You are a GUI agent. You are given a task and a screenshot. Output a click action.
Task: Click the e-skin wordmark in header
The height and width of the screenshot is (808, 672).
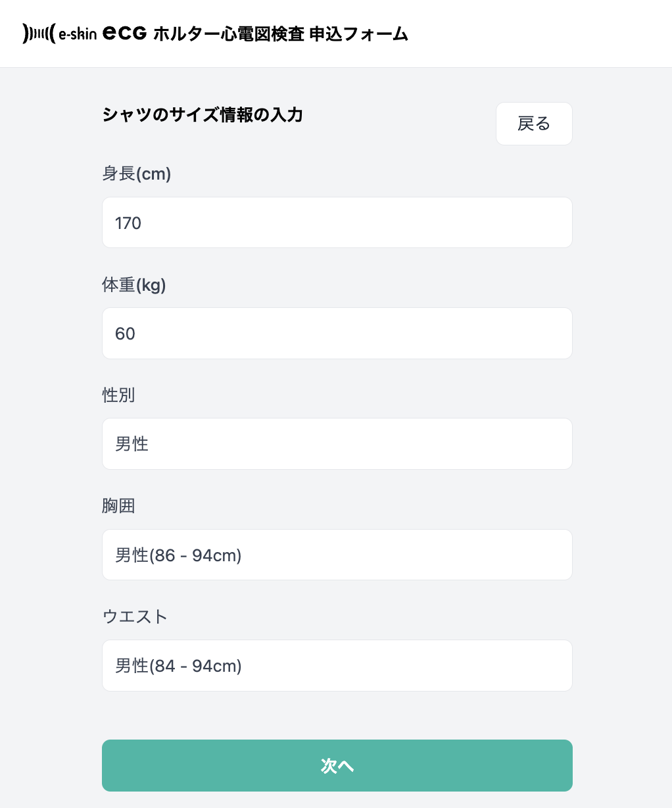coord(78,34)
